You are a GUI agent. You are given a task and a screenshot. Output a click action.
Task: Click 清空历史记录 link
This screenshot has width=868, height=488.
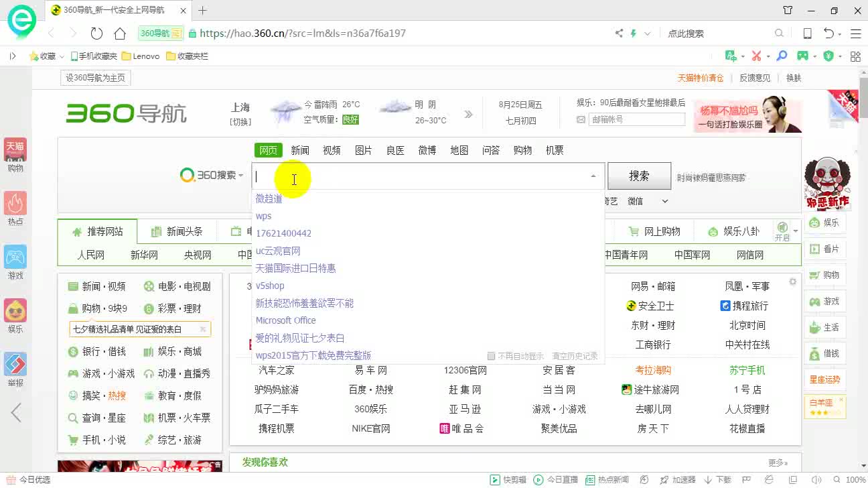575,356
